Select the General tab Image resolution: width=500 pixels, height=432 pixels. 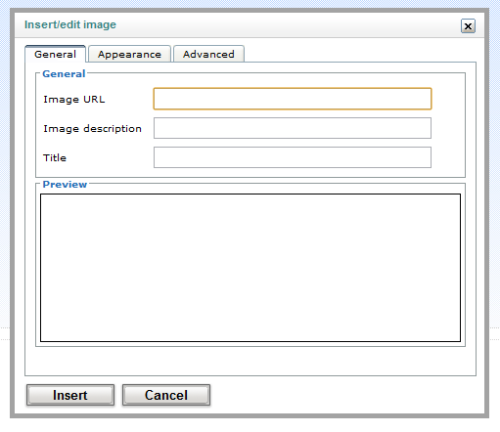point(55,54)
